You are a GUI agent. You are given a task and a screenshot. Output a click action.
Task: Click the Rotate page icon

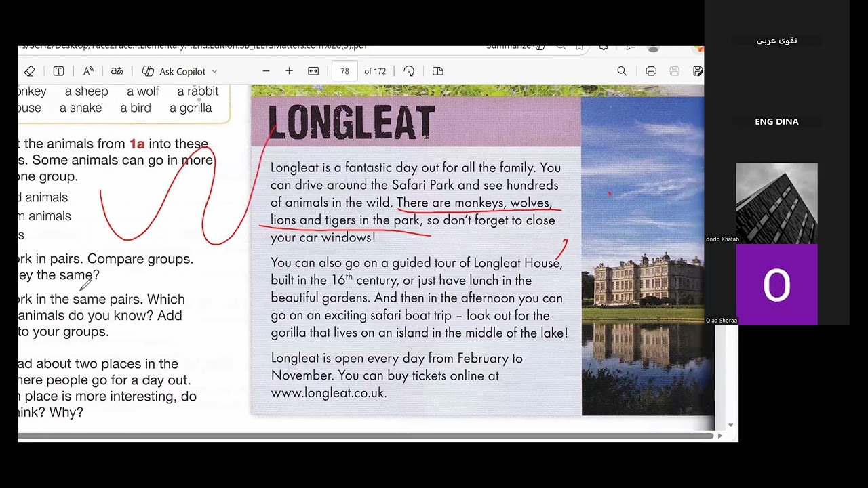[408, 71]
